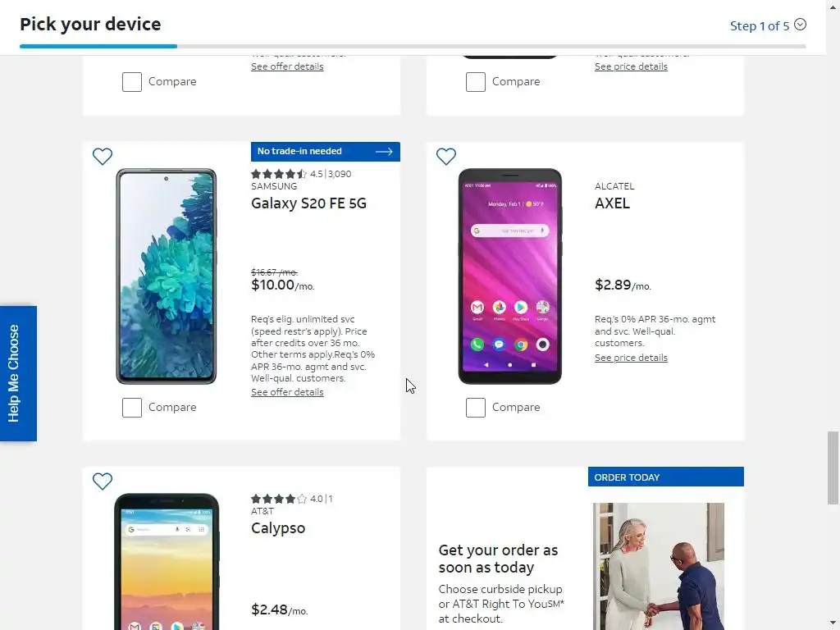The width and height of the screenshot is (840, 630).
Task: Open See offer details under Galaxy S20 FE
Action: tap(287, 392)
